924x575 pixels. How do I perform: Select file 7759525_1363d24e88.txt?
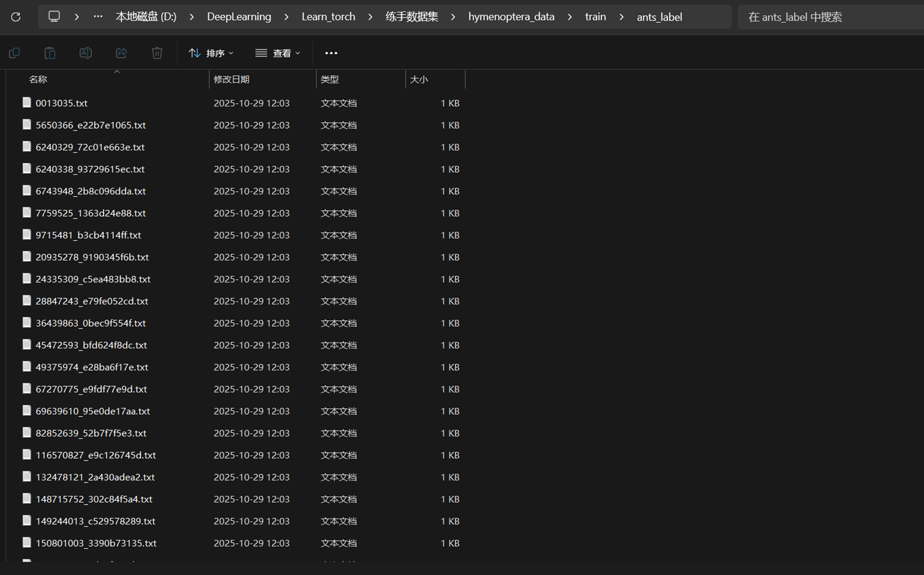pyautogui.click(x=91, y=213)
